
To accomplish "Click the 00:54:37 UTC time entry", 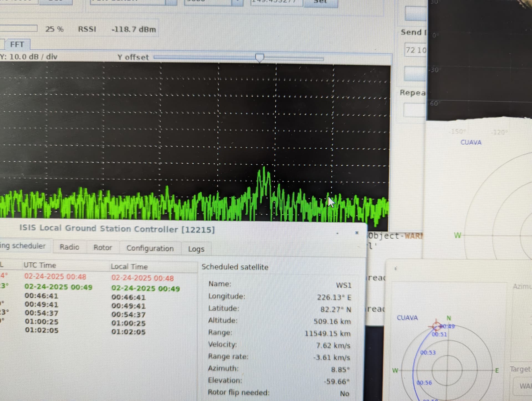I will coord(42,313).
